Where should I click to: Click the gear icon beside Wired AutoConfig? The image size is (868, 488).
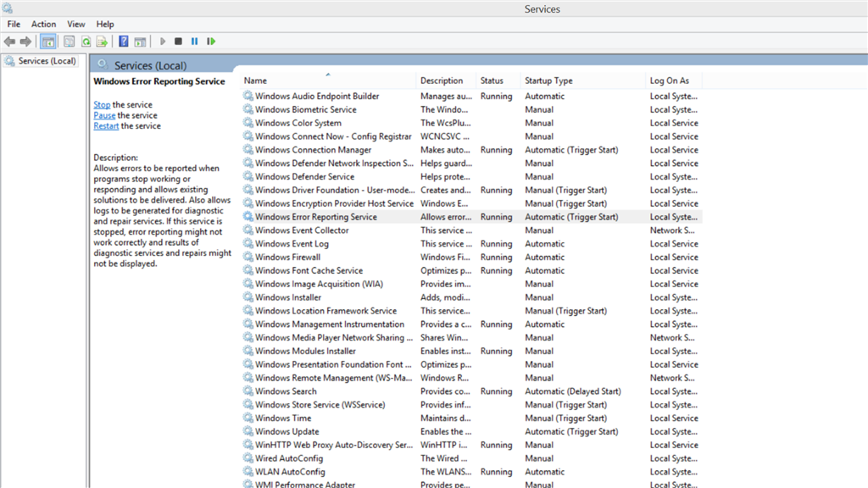(248, 458)
